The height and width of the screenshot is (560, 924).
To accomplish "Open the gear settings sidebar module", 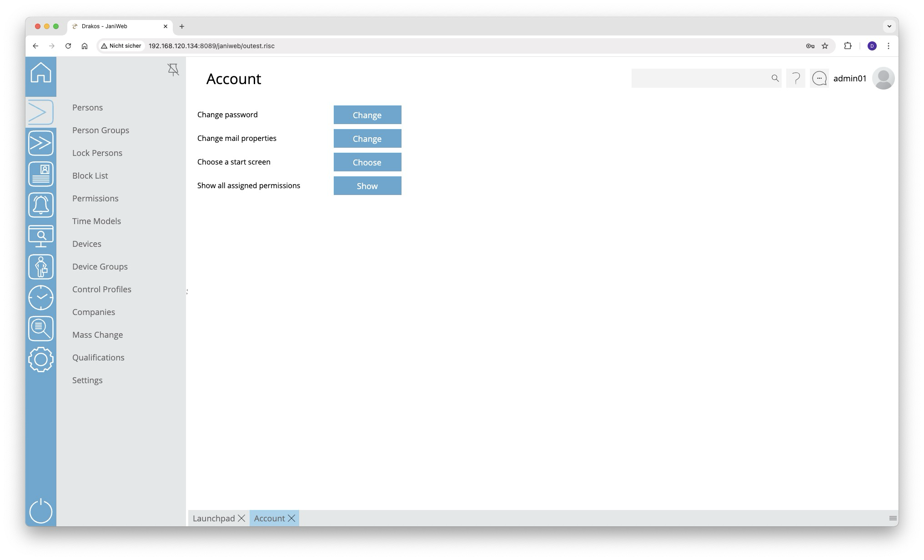I will [x=41, y=360].
